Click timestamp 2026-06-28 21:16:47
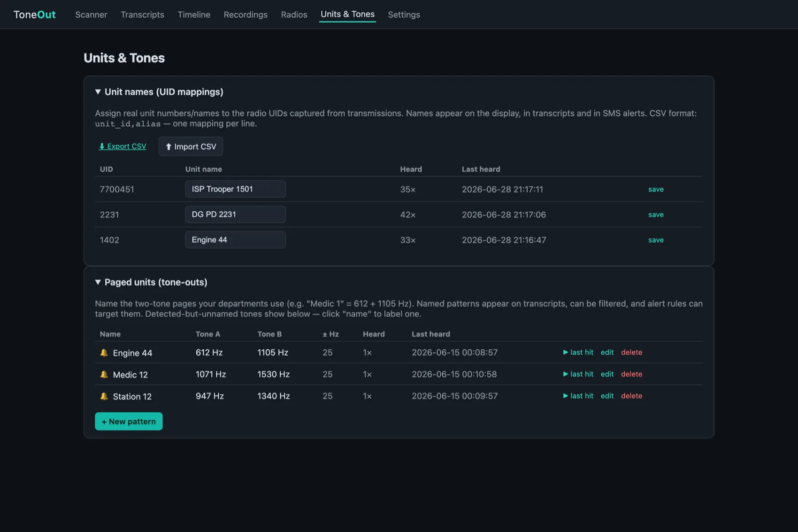 tap(504, 240)
